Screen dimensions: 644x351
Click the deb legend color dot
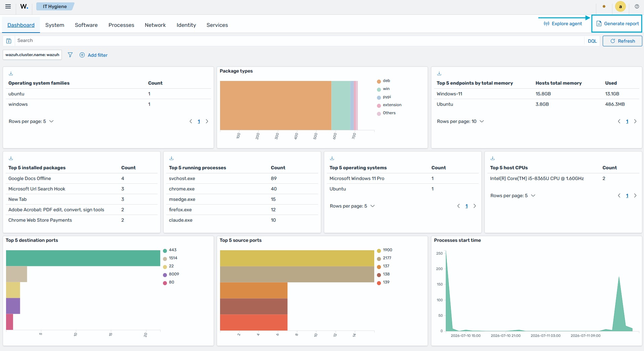click(x=379, y=81)
